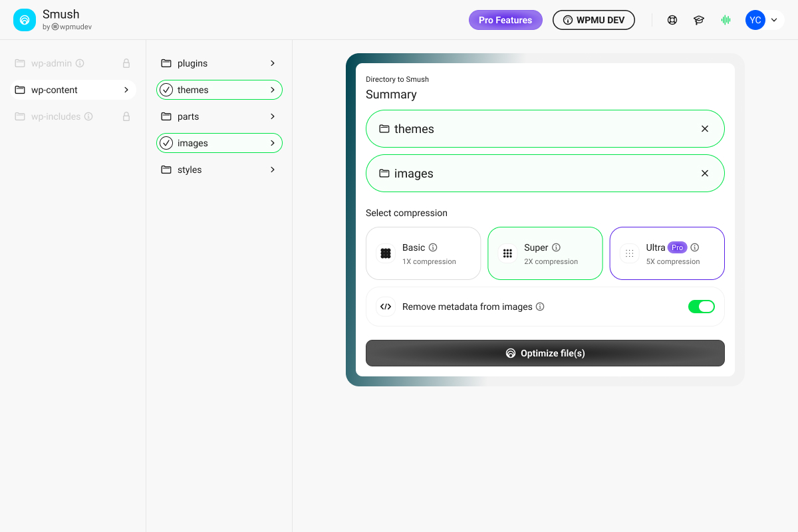
Task: Click the Basic compression grid icon
Action: tap(386, 253)
